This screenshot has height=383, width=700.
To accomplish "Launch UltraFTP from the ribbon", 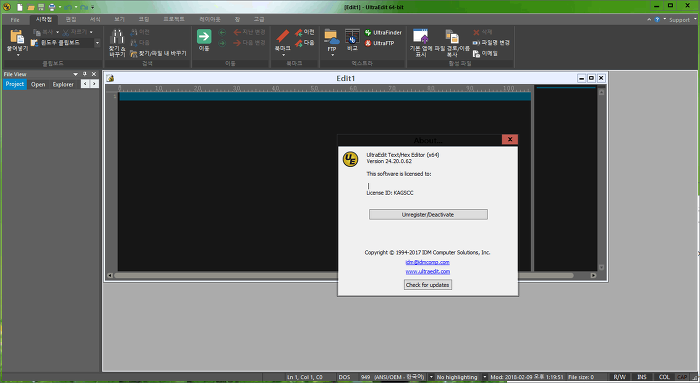I will point(379,43).
